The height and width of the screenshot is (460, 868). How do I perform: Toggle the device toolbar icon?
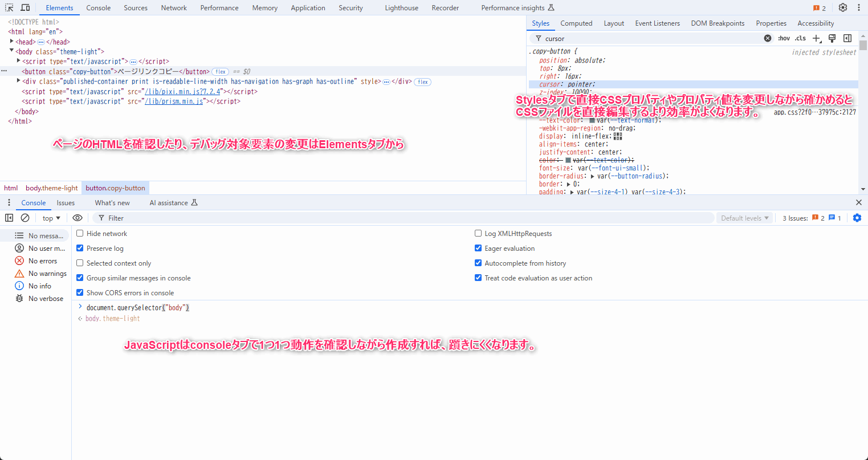pos(26,7)
